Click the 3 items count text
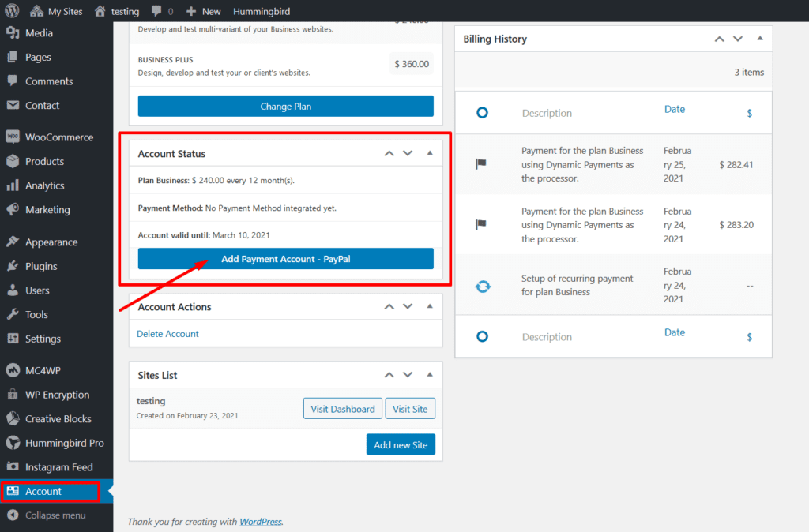 tap(749, 72)
